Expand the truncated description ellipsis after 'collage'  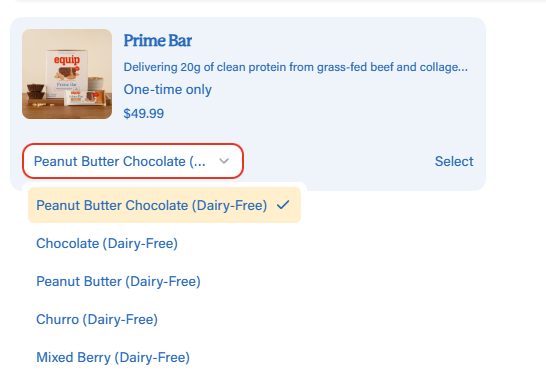[463, 67]
